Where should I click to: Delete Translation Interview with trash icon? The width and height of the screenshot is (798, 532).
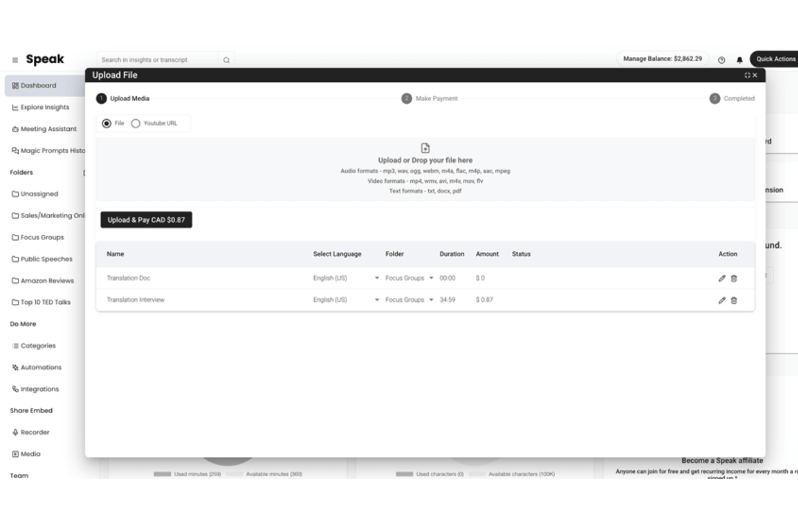(x=734, y=301)
